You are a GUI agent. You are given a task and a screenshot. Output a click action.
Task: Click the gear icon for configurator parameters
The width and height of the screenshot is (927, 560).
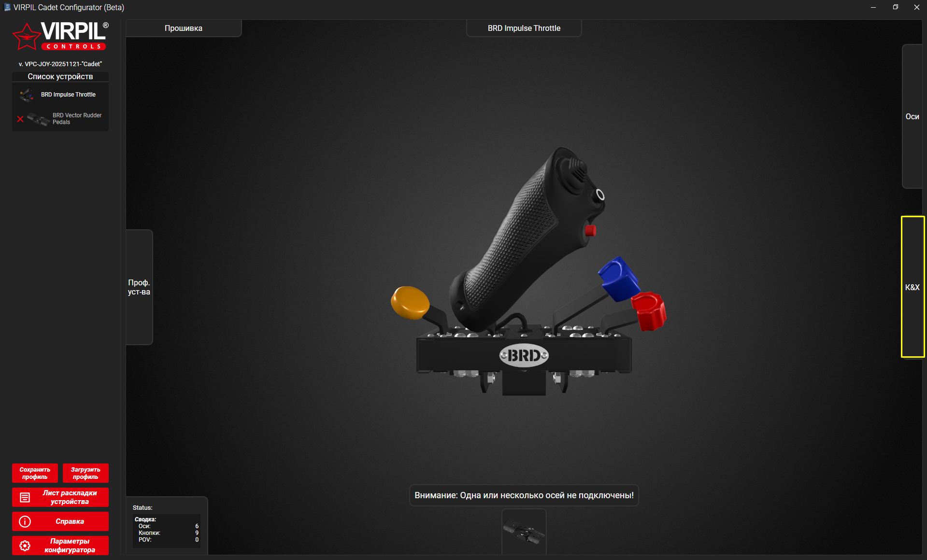tap(25, 546)
